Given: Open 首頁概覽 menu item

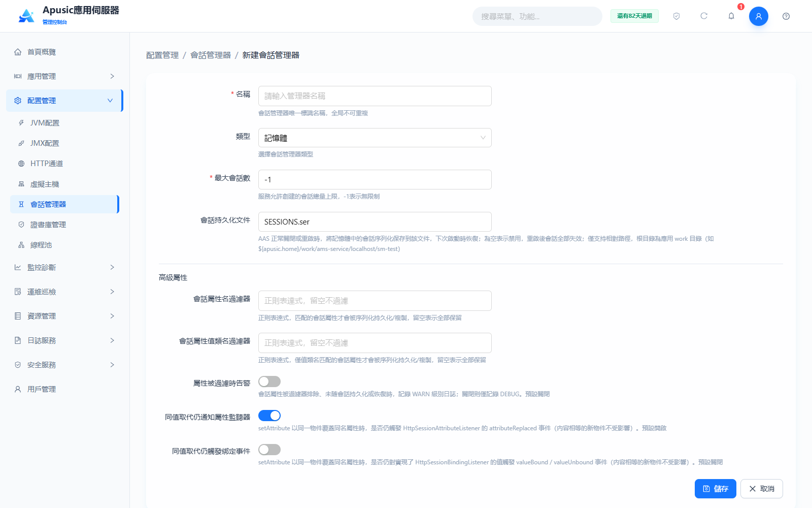Looking at the screenshot, I should pos(64,52).
